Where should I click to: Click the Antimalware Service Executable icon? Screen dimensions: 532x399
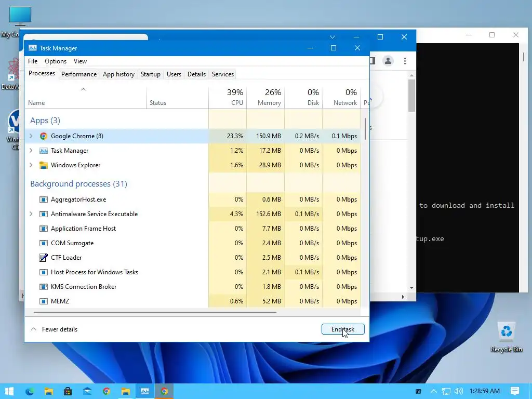[x=44, y=214]
